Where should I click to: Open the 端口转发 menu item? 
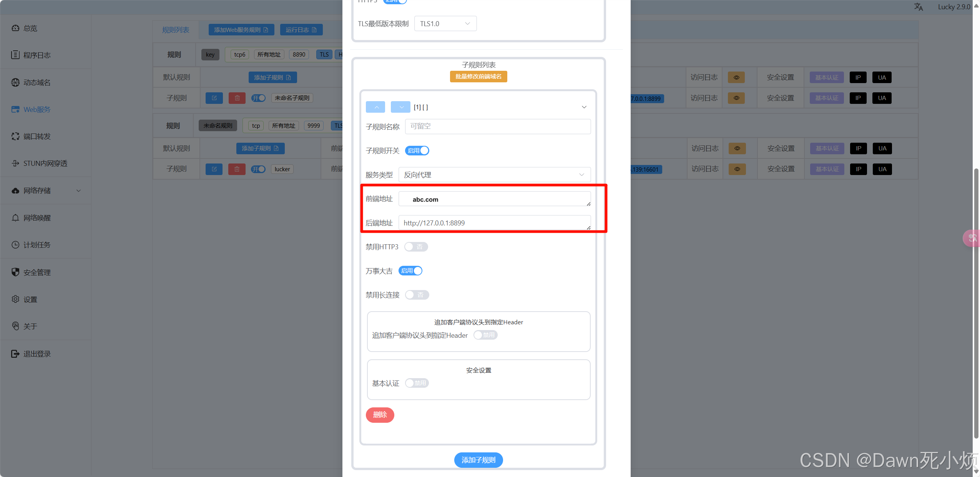point(37,136)
